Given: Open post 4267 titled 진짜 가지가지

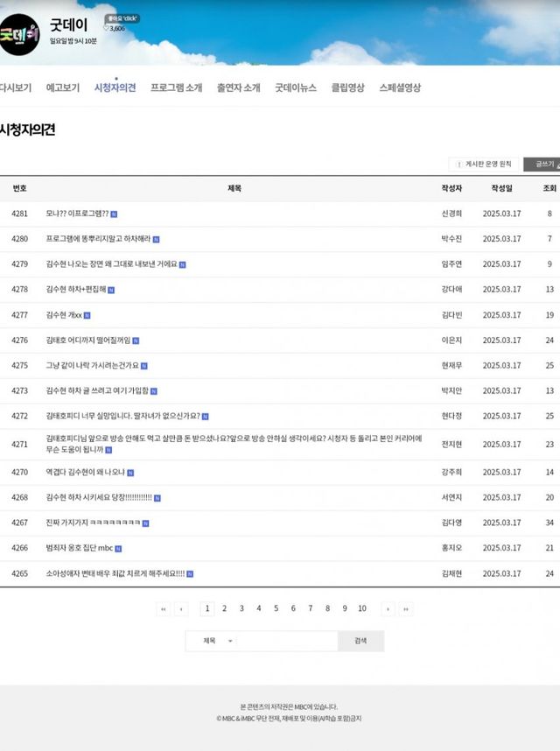Looking at the screenshot, I should 93,523.
